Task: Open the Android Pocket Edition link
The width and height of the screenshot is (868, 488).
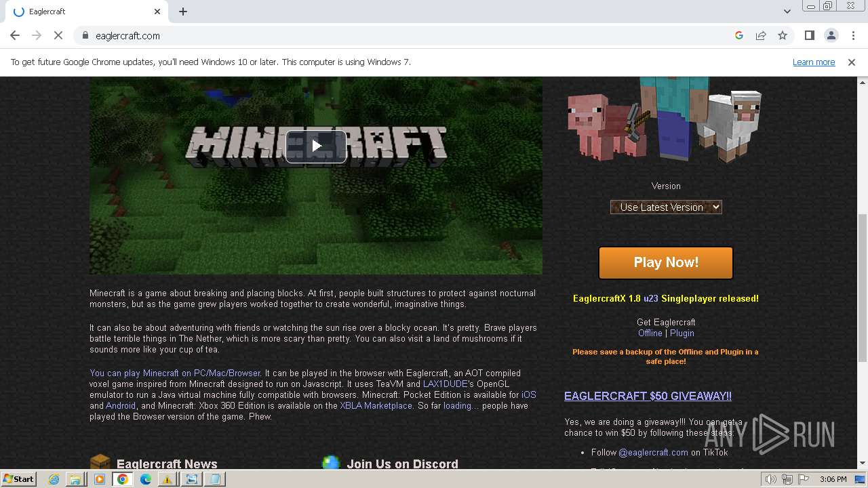Action: pos(121,405)
